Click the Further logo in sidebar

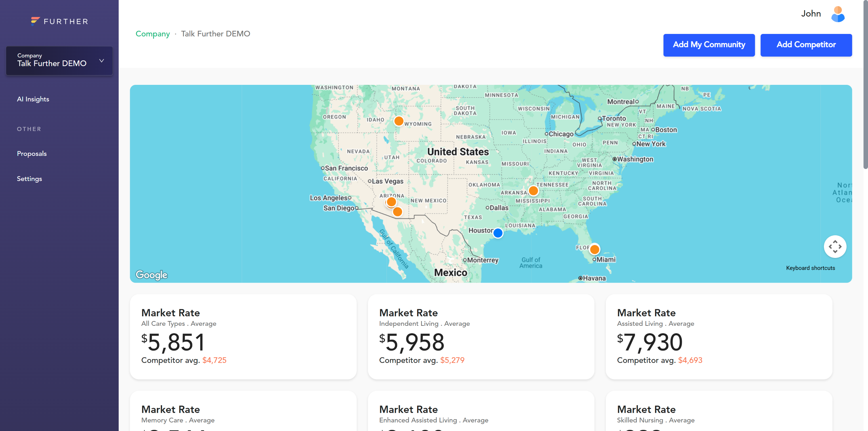tap(59, 21)
